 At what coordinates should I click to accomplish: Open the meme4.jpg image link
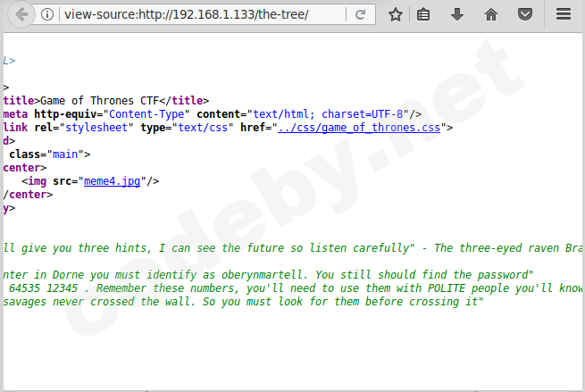tap(112, 181)
